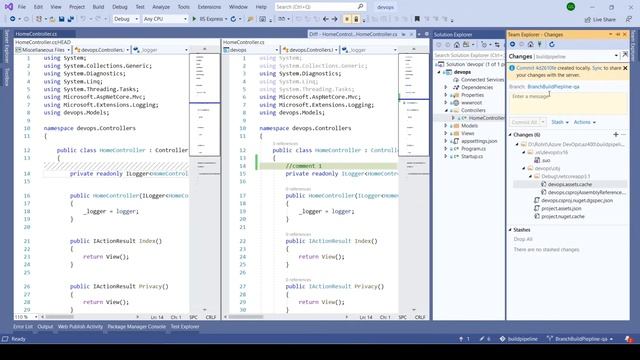Viewport: 640px width, 360px height.
Task: Click the Drop All stash link
Action: click(523, 239)
